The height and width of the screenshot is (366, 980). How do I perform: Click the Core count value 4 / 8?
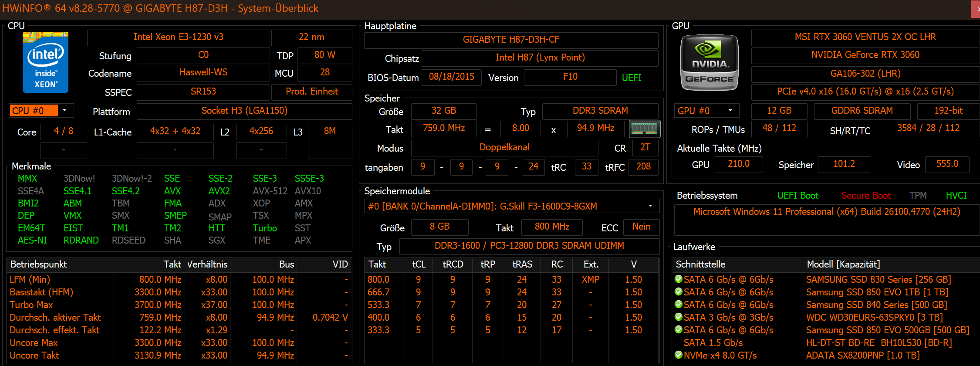pyautogui.click(x=64, y=131)
